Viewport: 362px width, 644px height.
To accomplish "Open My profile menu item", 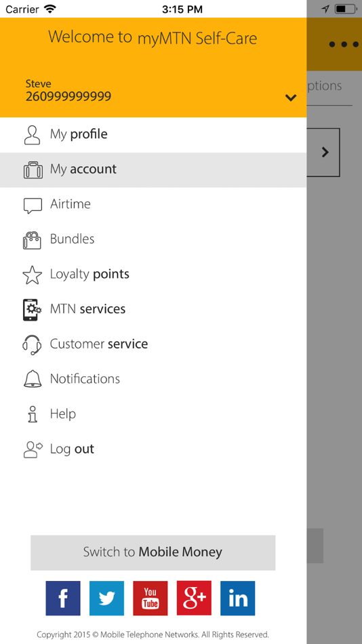I will pyautogui.click(x=153, y=135).
